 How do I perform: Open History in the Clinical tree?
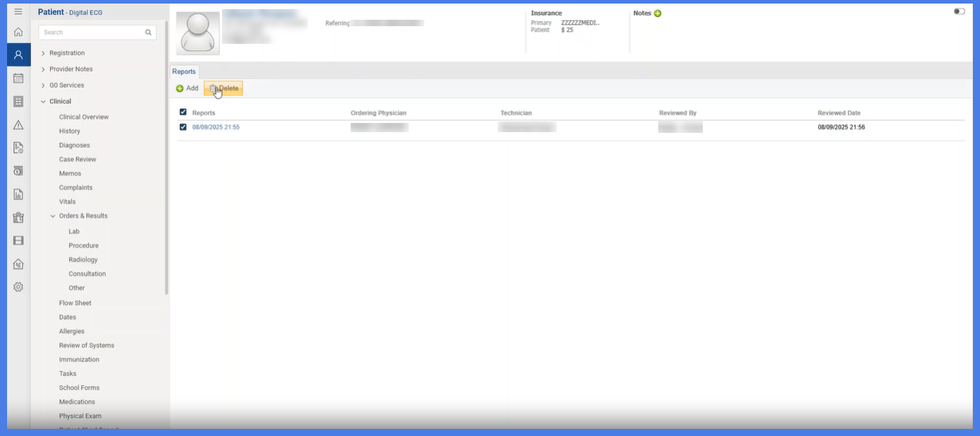click(69, 131)
